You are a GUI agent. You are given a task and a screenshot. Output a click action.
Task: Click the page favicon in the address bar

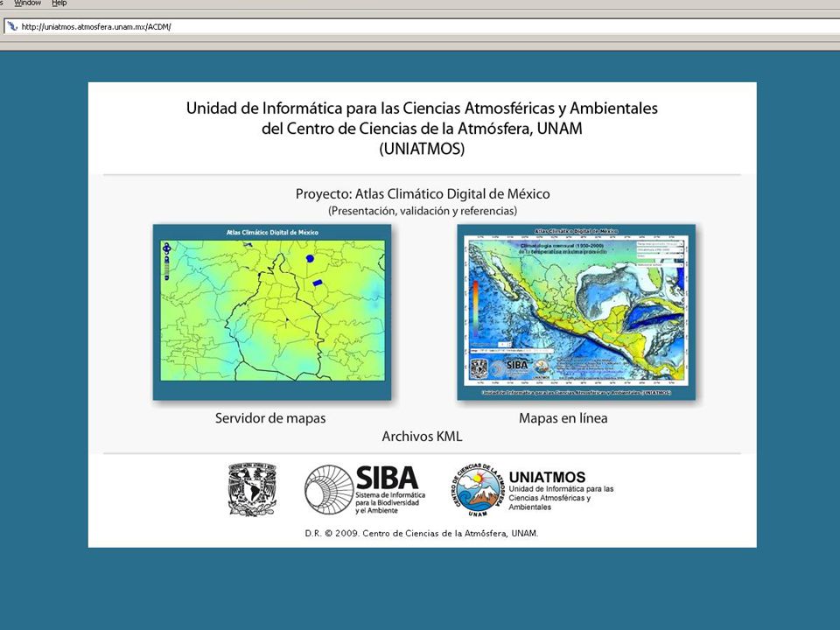[11, 26]
